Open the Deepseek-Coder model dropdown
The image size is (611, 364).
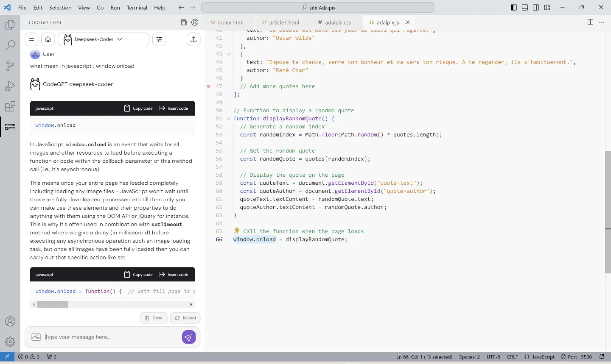[x=104, y=39]
